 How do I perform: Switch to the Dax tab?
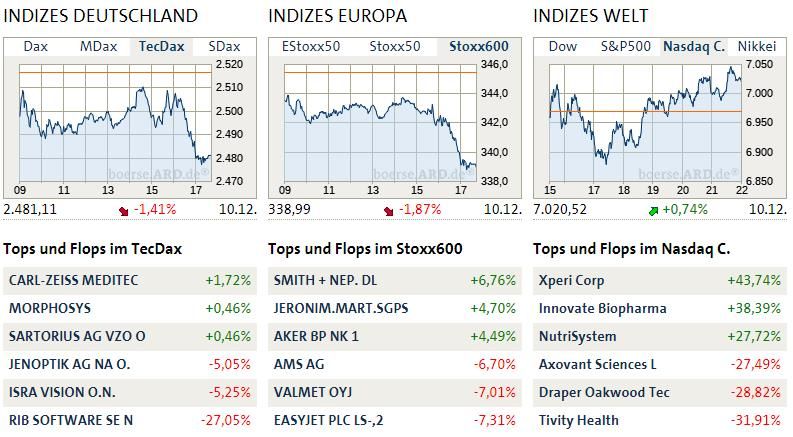(x=35, y=46)
